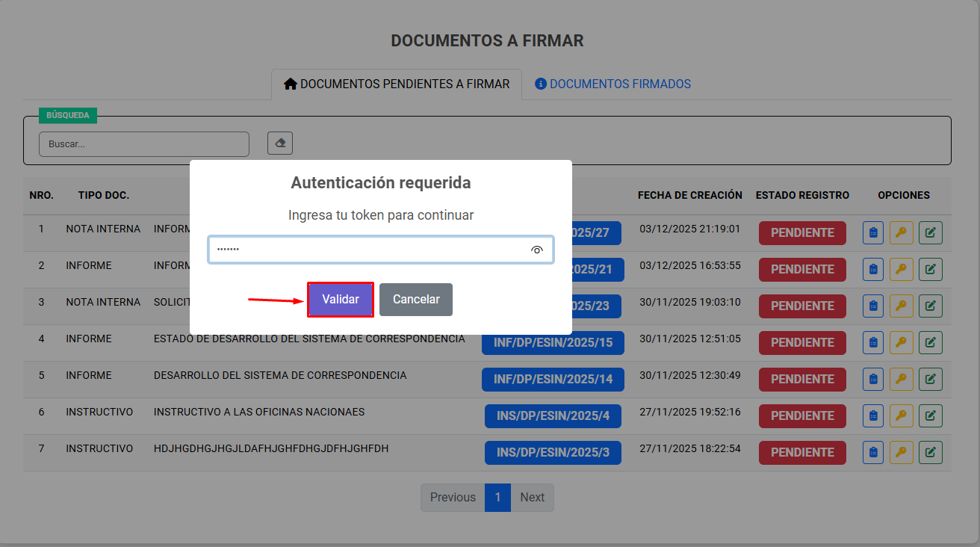Image resolution: width=980 pixels, height=547 pixels.
Task: Focus the token password field
Action: pyautogui.click(x=370, y=250)
